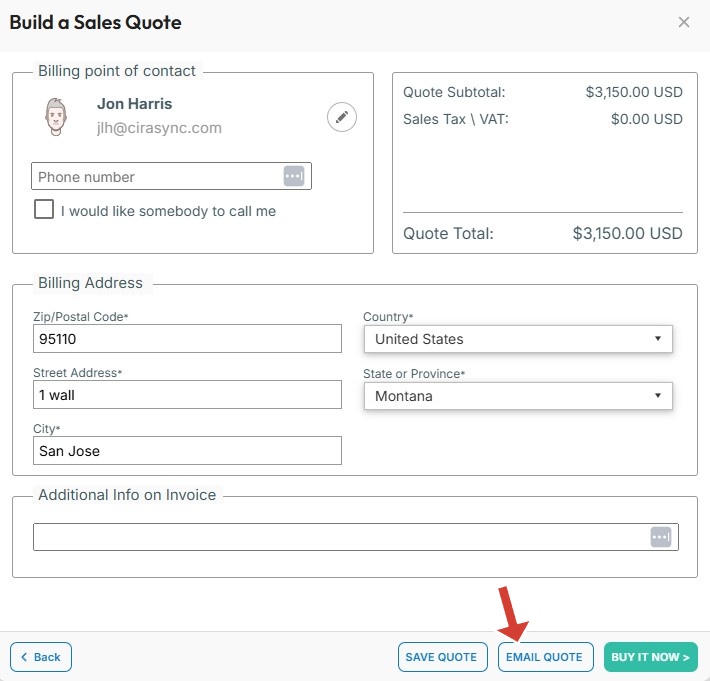Click Jon Harris avatar image

click(56, 116)
